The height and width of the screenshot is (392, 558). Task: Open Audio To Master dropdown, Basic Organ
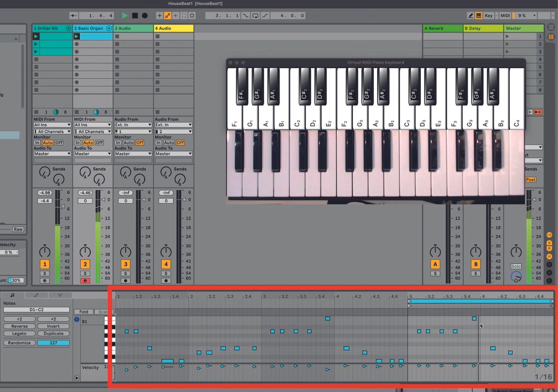(x=93, y=154)
